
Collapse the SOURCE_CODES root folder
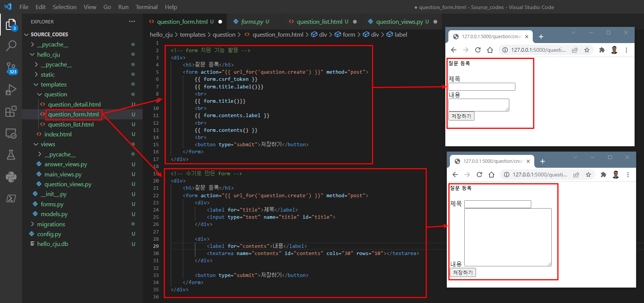[26, 34]
